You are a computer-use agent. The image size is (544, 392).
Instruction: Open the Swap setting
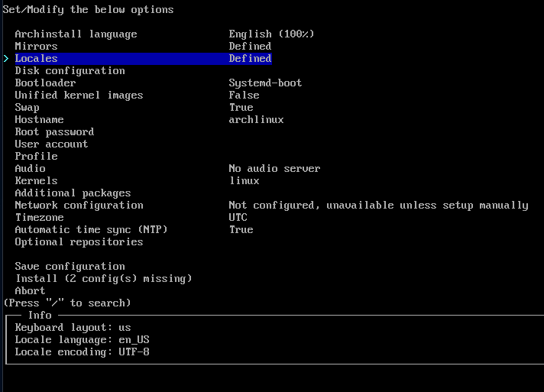pos(27,108)
